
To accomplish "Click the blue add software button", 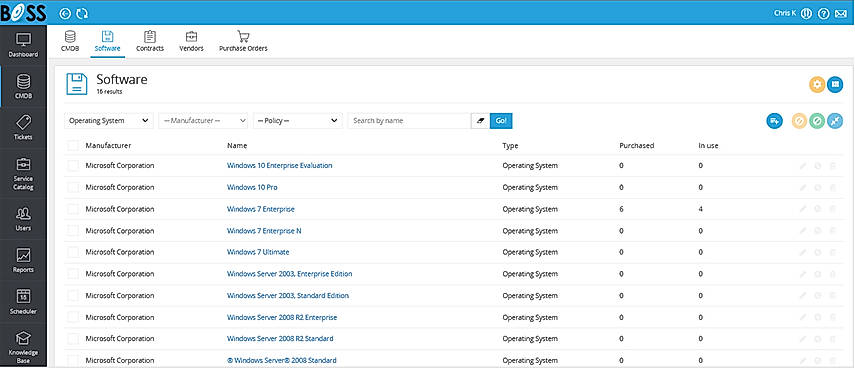I will 774,120.
